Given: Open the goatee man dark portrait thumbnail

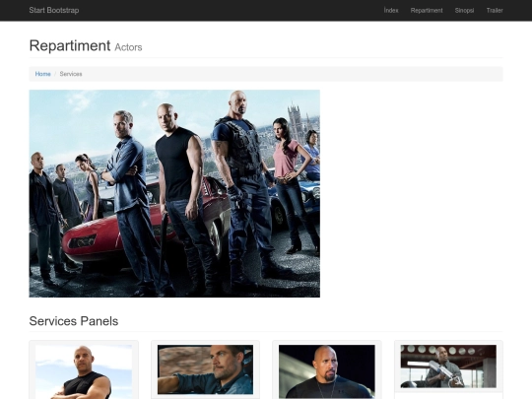Looking at the screenshot, I should pos(327,371).
